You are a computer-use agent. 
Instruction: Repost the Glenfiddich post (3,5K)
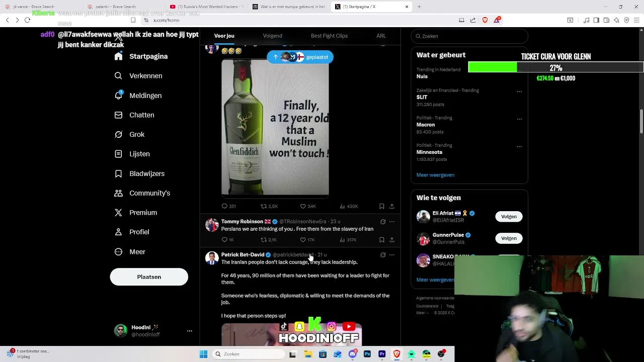coord(269,206)
